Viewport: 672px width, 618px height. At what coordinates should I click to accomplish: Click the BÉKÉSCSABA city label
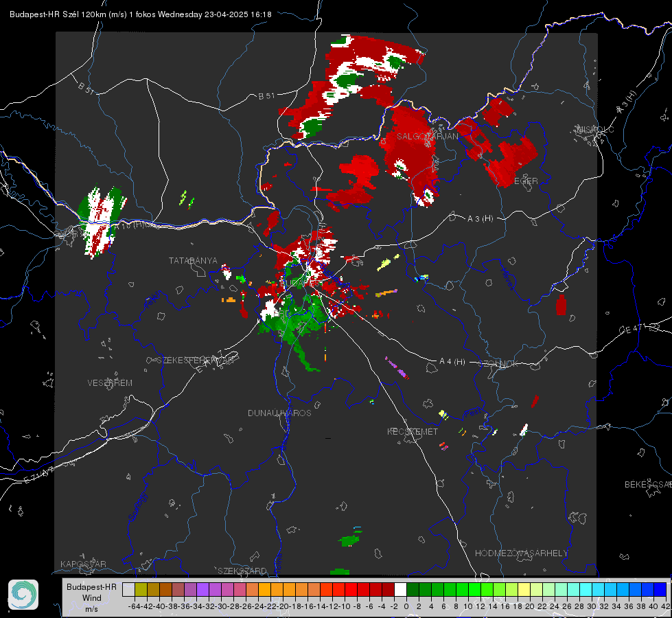648,485
